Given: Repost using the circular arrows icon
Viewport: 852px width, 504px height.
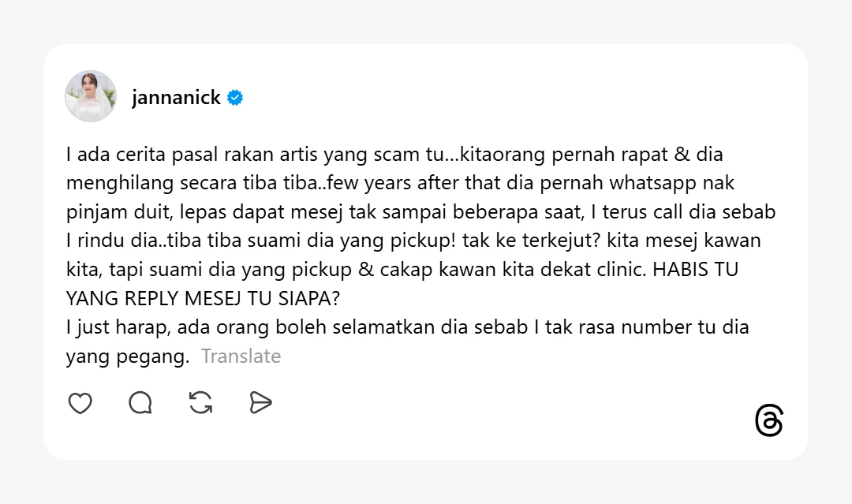Looking at the screenshot, I should [200, 403].
